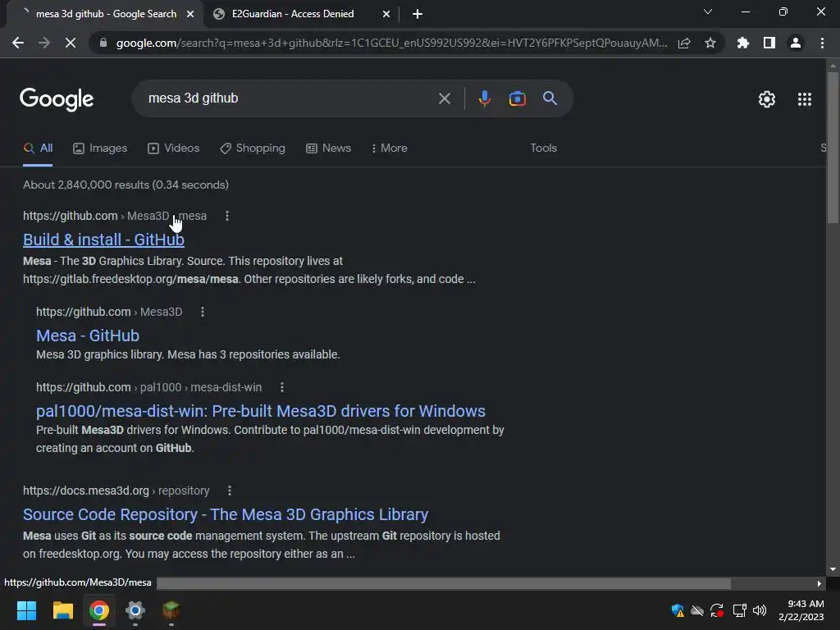Click About 2,840,000 results text

coord(126,185)
